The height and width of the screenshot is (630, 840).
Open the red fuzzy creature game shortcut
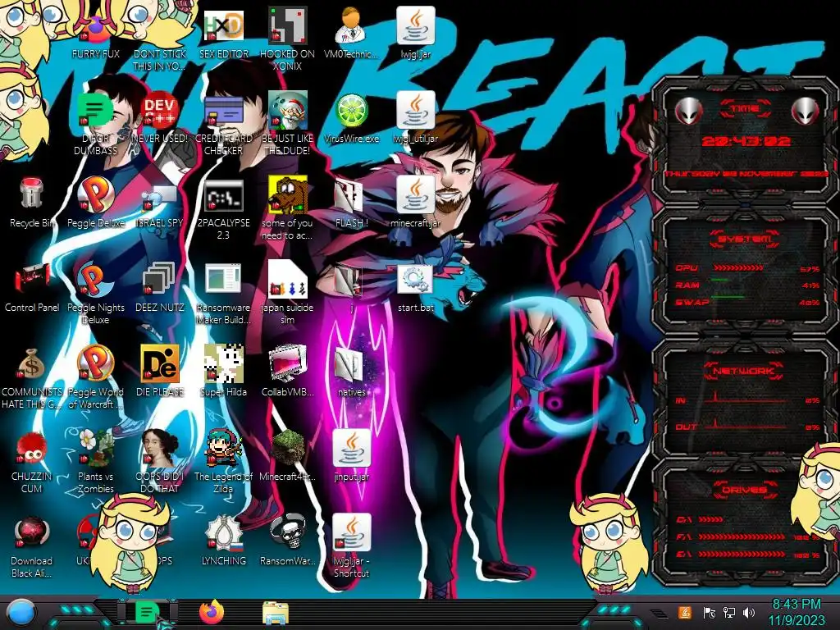pos(31,448)
